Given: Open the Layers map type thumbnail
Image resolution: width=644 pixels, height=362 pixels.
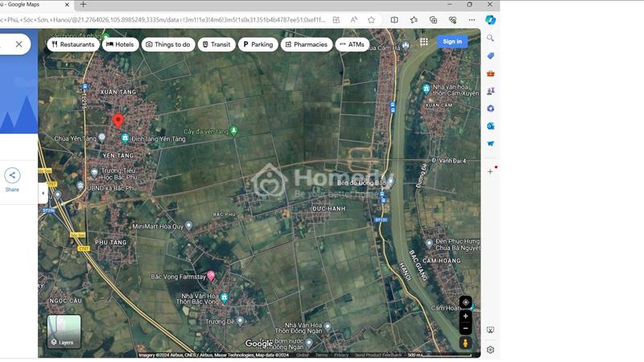Looking at the screenshot, I should tap(64, 331).
